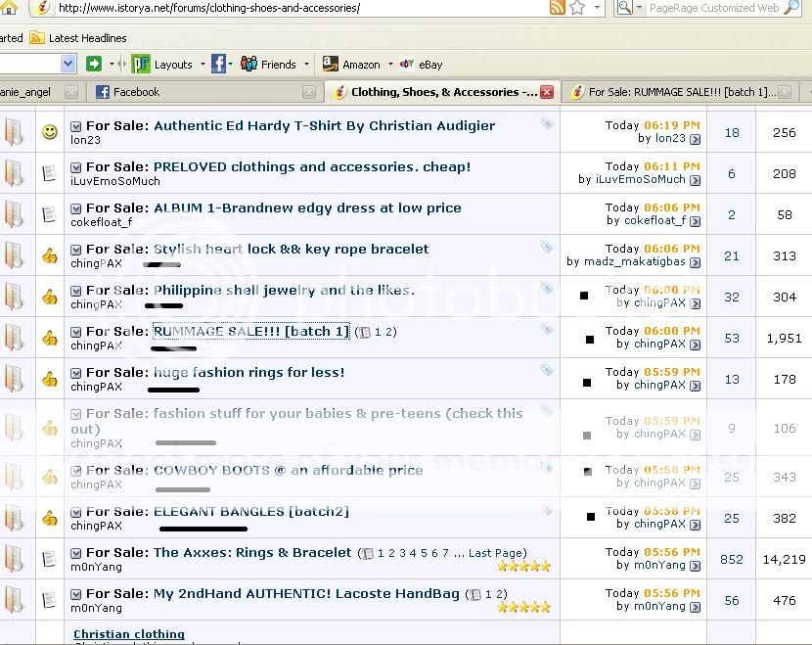This screenshot has width=812, height=645.
Task: Click the RSS feed icon in address bar
Action: (x=558, y=8)
